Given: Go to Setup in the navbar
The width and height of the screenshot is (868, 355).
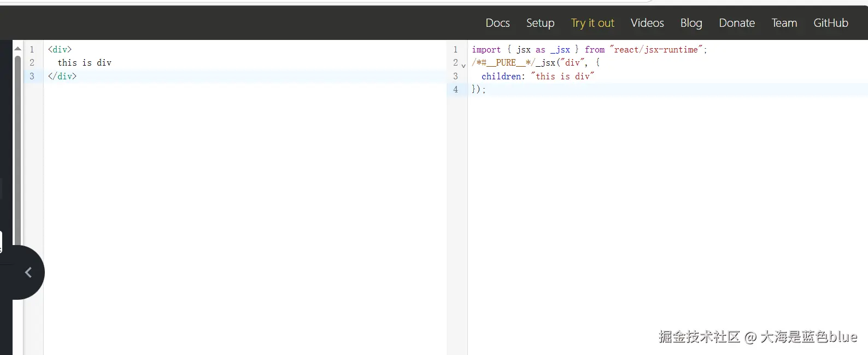Looking at the screenshot, I should point(540,23).
